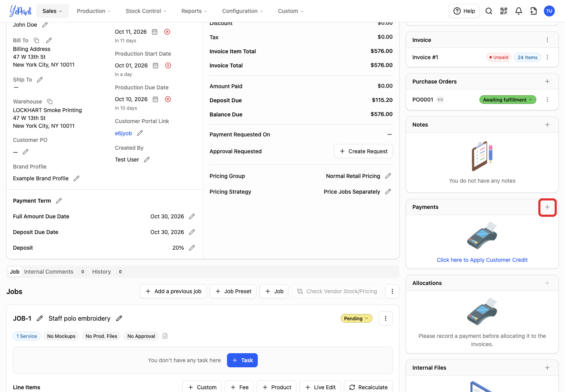Screen dimensions: 565x392
Task: Copy the Bill To address
Action: click(36, 40)
